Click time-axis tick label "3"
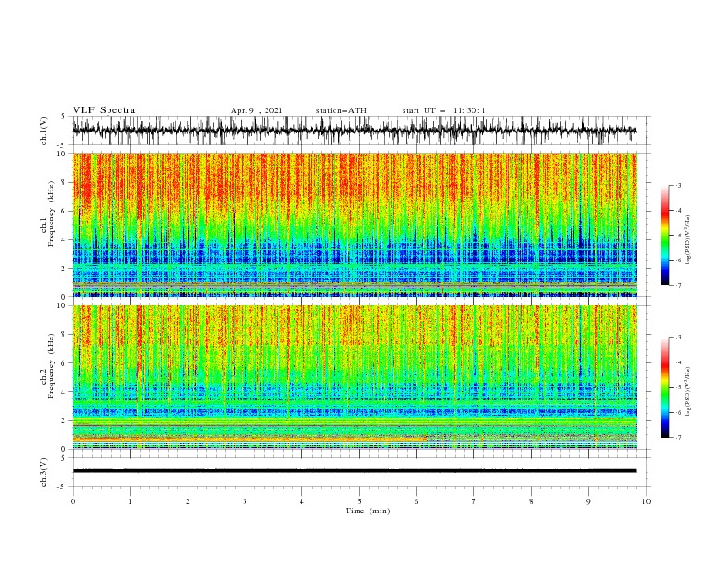 coord(245,501)
